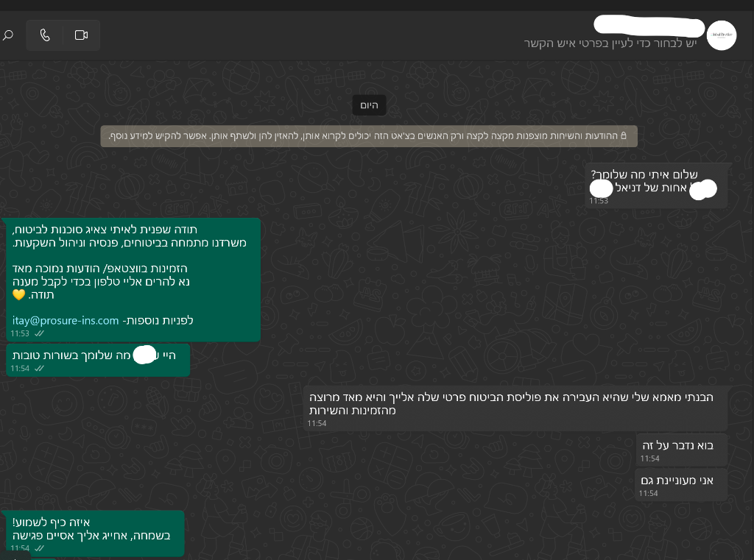
Task: Start a voice call with the contact
Action: (x=45, y=35)
